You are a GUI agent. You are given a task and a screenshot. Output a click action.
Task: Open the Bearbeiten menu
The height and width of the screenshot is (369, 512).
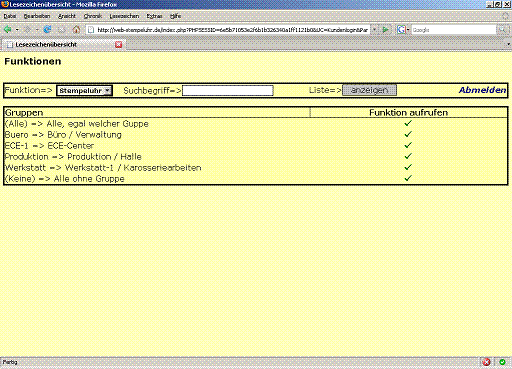(x=37, y=16)
